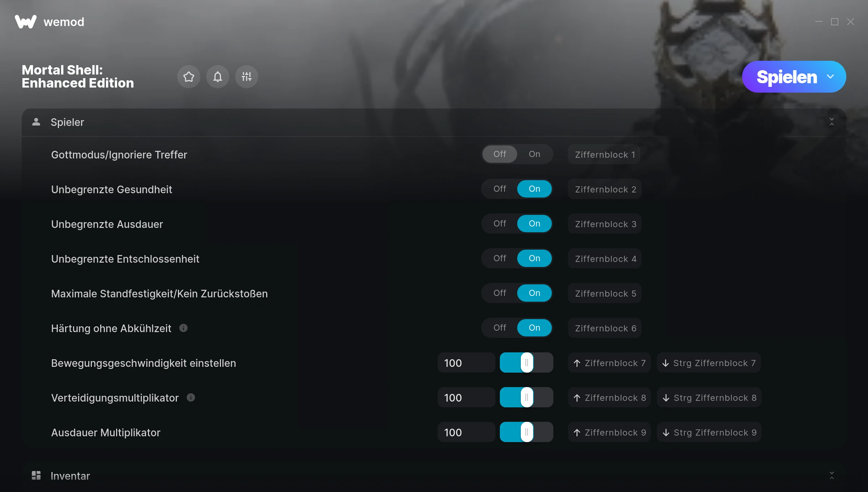The width and height of the screenshot is (868, 492).
Task: Turn off Unbegrenzte Gesundheit
Action: [500, 189]
